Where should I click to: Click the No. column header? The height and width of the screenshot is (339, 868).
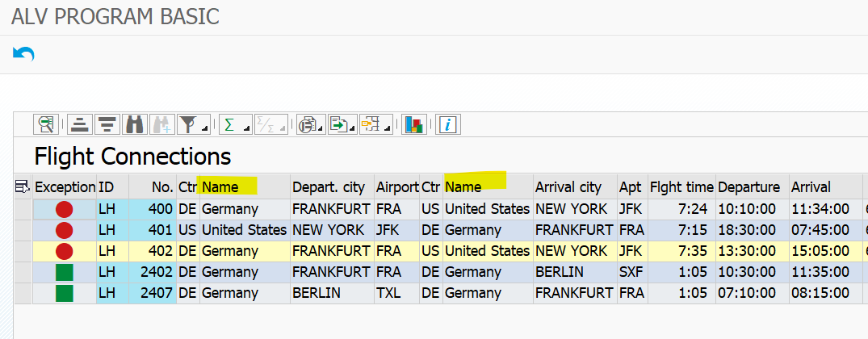pos(153,187)
